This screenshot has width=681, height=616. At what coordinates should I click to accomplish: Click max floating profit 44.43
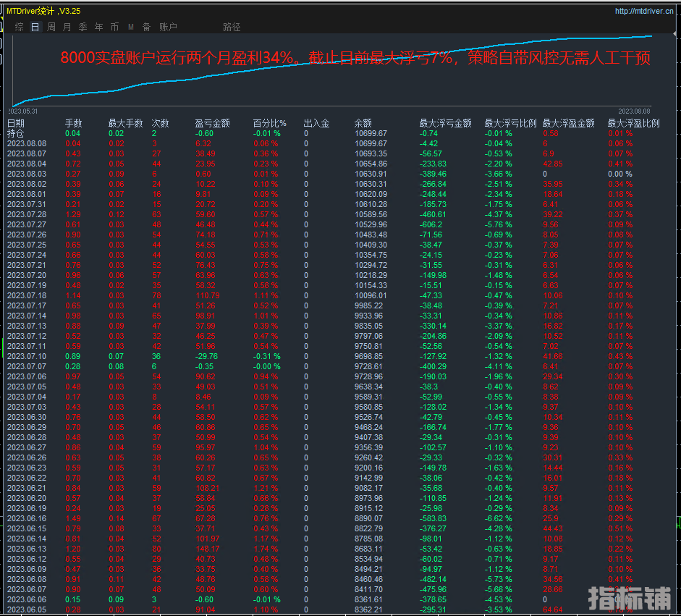click(553, 528)
